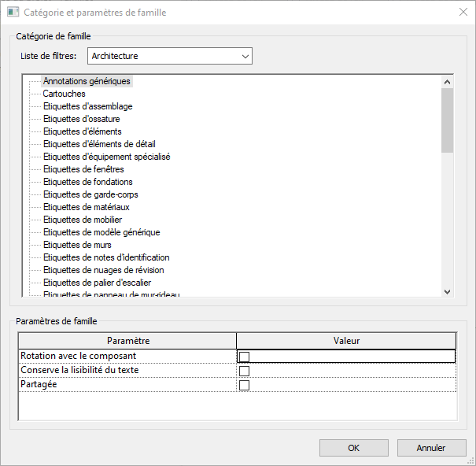
Task: Click the Paramètre column header
Action: point(127,341)
